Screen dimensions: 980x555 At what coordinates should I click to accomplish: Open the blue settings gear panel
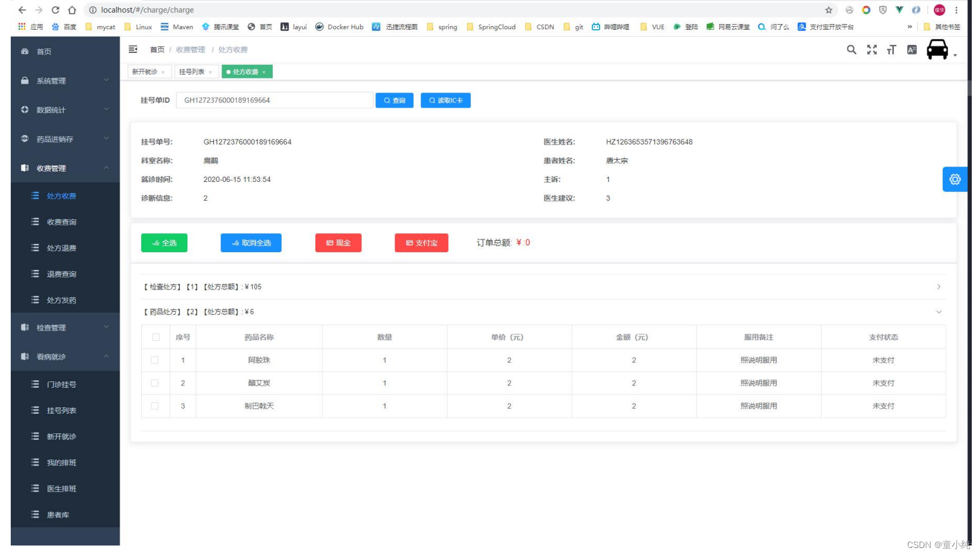tap(955, 179)
